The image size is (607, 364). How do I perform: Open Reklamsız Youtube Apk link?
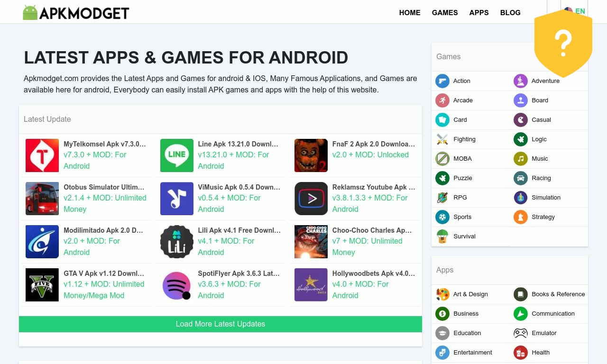click(x=374, y=187)
